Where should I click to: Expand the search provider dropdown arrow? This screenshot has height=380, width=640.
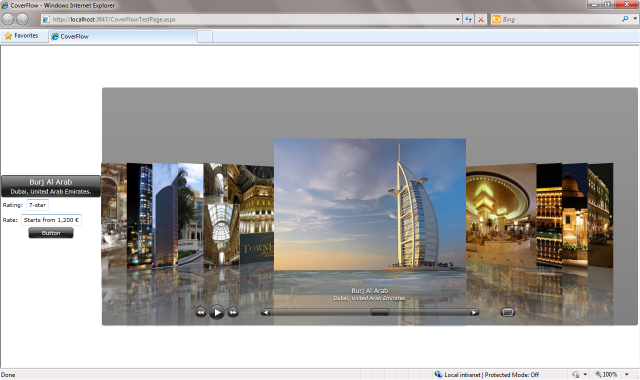[x=635, y=19]
